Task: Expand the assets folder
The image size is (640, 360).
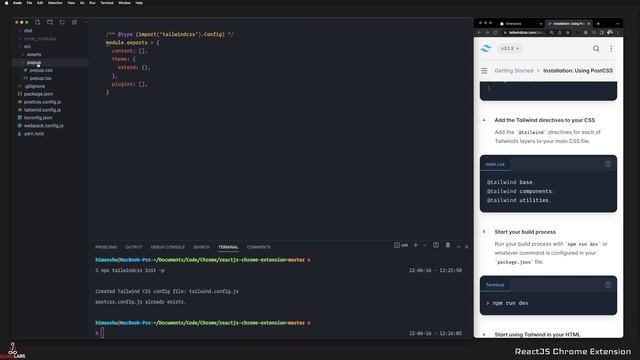Action: coord(34,54)
